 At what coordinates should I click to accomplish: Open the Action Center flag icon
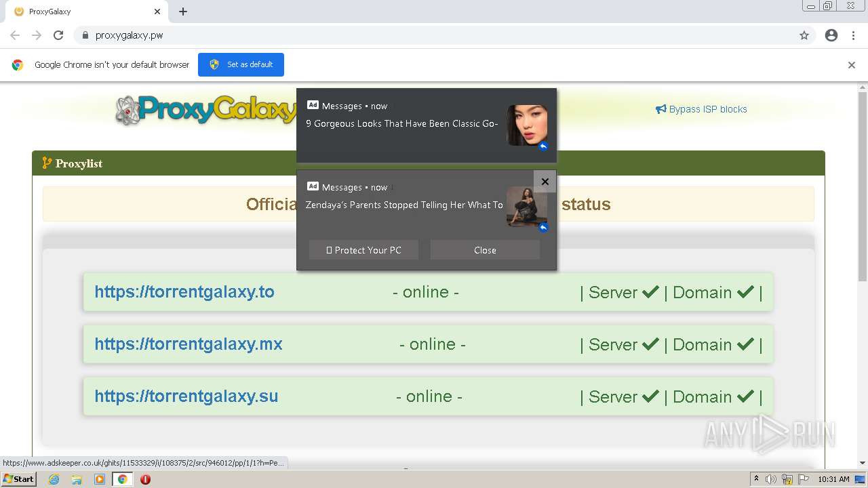pyautogui.click(x=804, y=479)
